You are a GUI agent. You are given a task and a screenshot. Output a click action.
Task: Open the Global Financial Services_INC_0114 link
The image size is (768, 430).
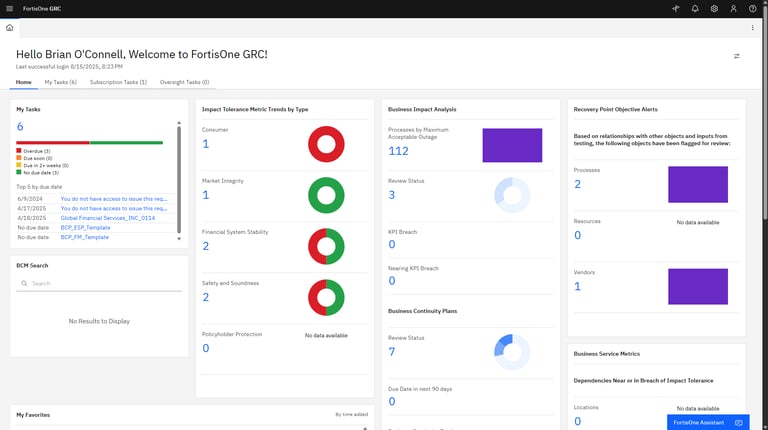coord(108,217)
